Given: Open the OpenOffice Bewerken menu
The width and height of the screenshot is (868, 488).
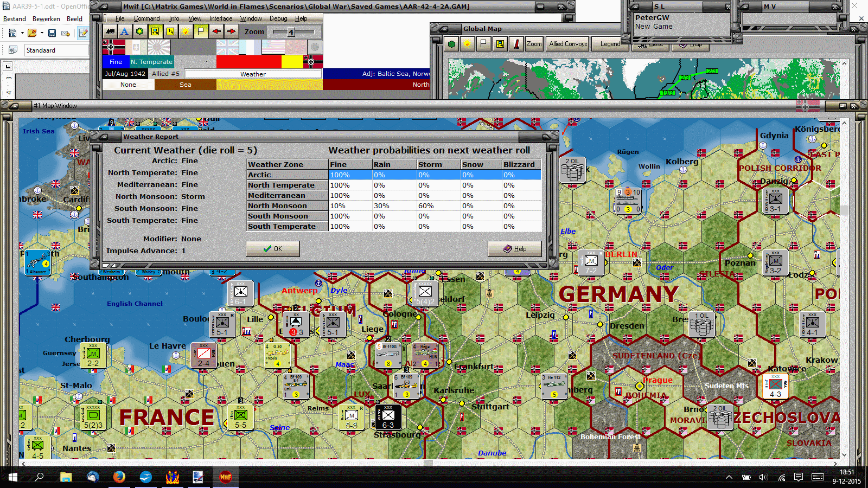Looking at the screenshot, I should 46,19.
